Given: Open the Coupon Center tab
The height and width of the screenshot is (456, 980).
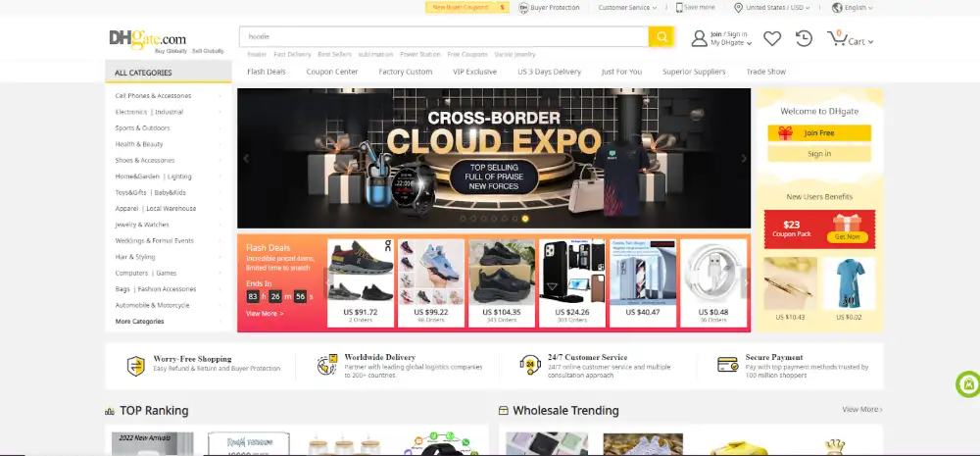Looking at the screenshot, I should 332,72.
